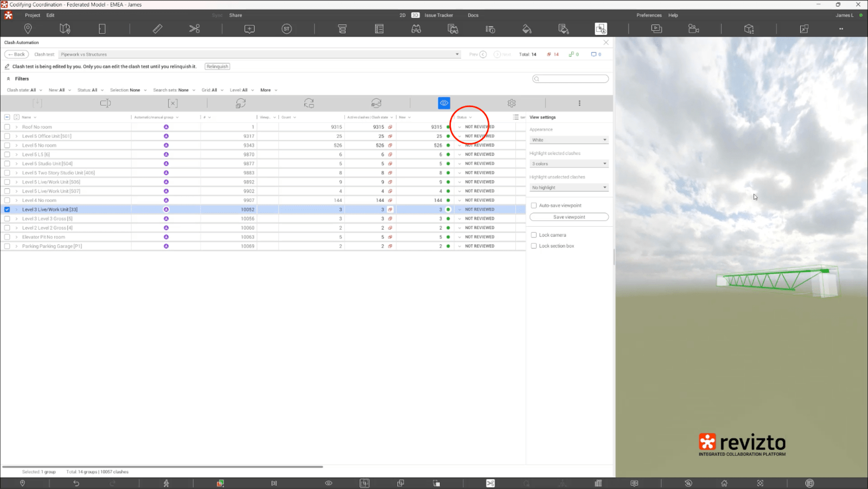The height and width of the screenshot is (489, 868).
Task: Open the clash test settings gear
Action: pos(511,103)
